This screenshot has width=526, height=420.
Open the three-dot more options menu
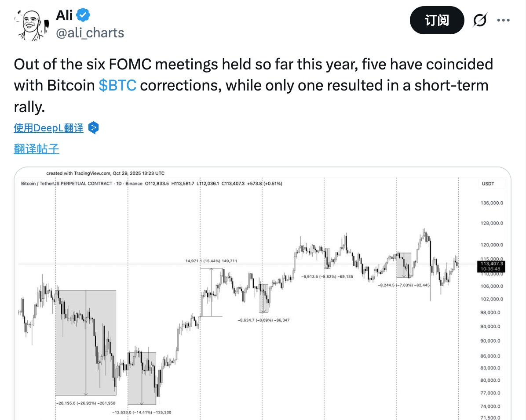tap(503, 20)
